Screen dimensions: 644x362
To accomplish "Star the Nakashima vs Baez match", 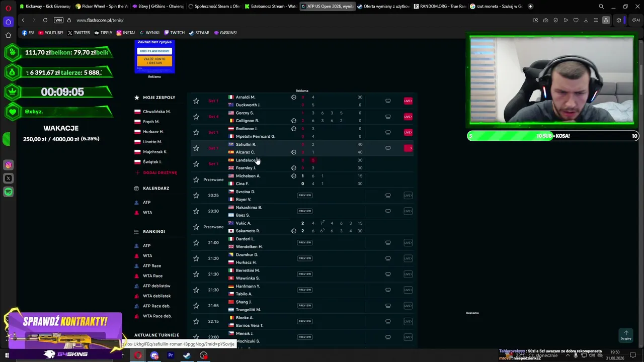I will [x=196, y=211].
